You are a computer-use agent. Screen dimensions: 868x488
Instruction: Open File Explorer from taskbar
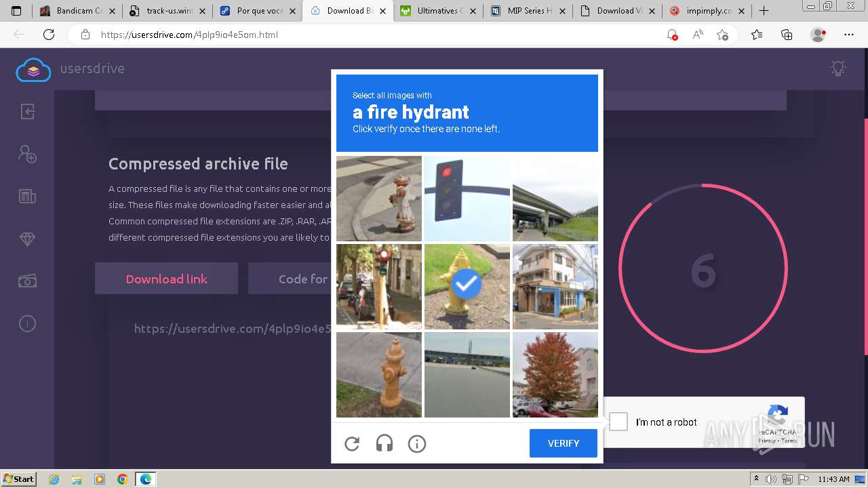pos(77,479)
